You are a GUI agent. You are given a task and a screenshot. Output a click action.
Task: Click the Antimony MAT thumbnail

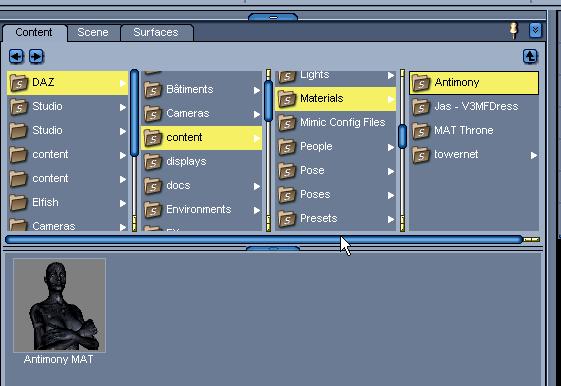(x=59, y=306)
